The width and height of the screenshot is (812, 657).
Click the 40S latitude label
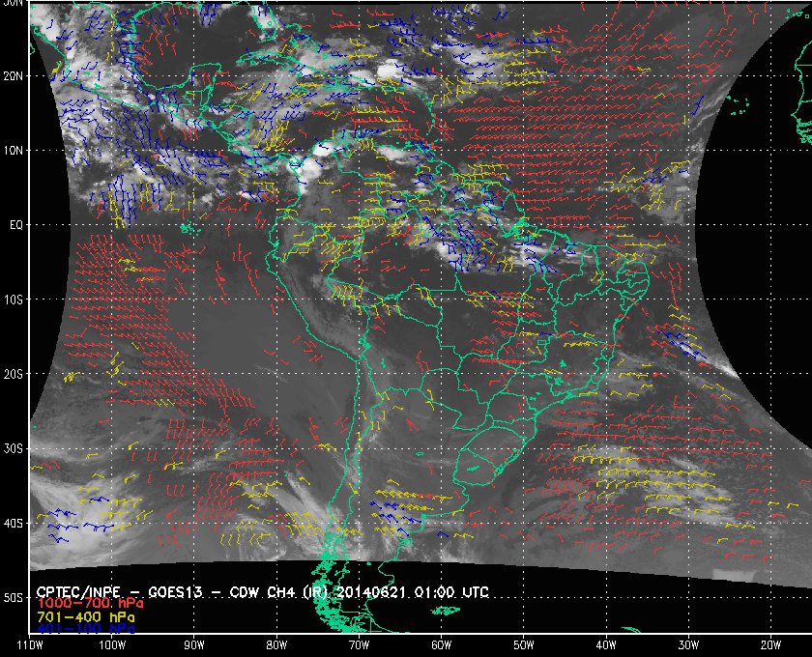click(x=13, y=524)
